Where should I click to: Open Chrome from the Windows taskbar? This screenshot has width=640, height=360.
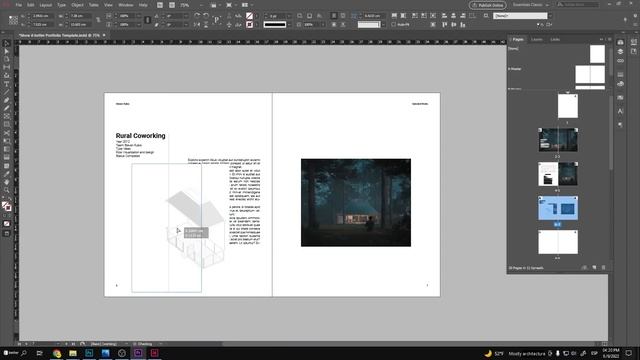coord(56,353)
